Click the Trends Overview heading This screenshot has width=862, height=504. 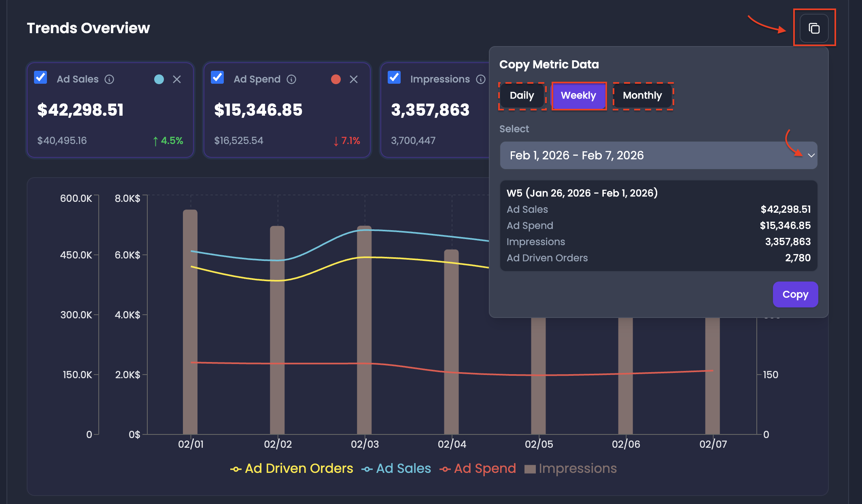click(x=88, y=28)
